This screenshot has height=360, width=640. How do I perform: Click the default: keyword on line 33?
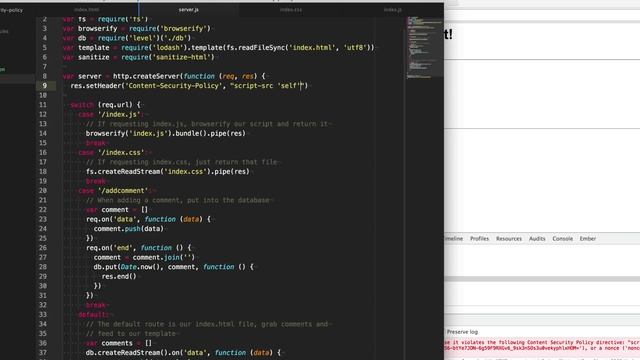click(x=93, y=315)
